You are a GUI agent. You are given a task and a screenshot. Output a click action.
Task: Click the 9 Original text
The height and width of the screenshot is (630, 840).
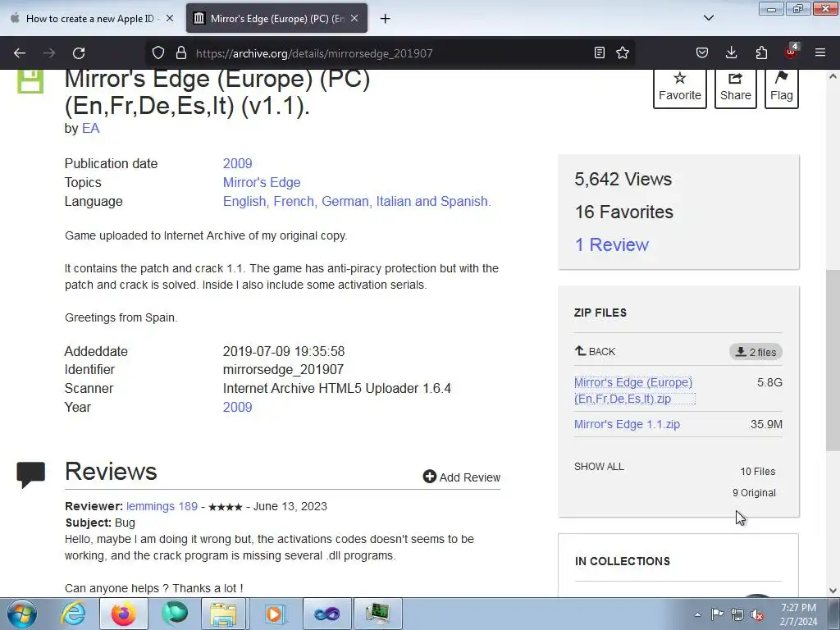click(x=754, y=493)
